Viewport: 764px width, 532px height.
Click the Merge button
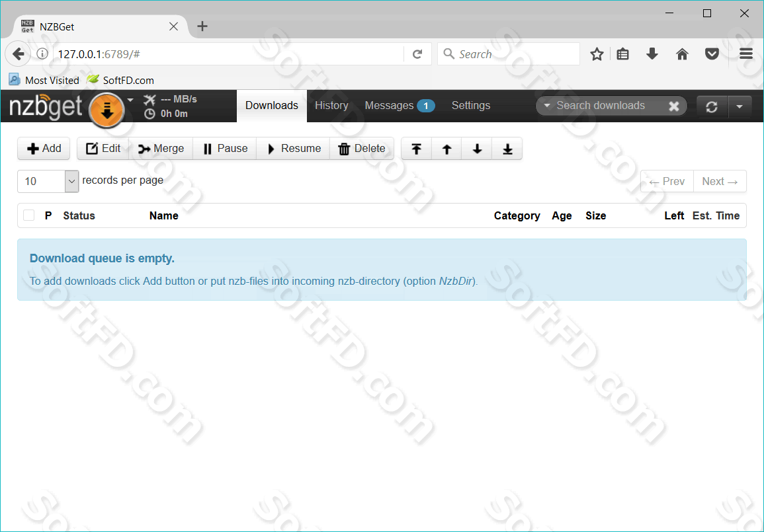click(161, 149)
